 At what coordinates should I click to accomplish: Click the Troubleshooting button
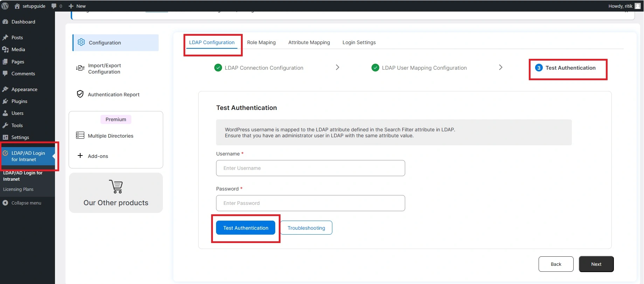point(306,228)
